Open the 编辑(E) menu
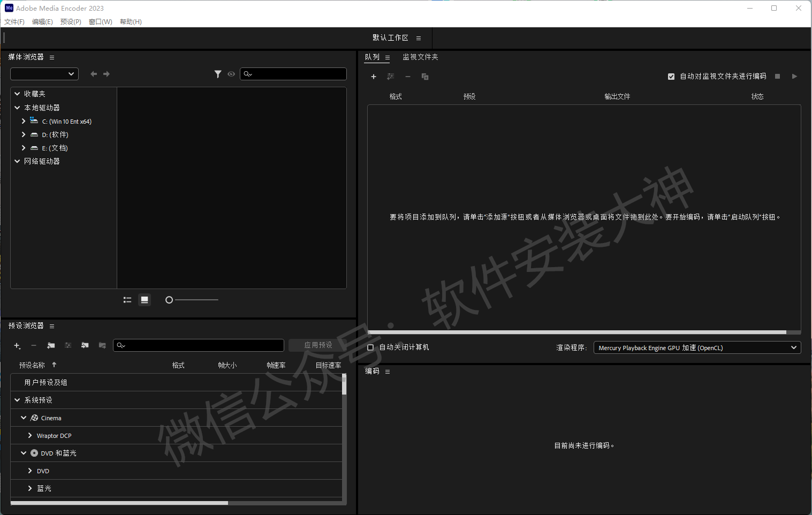This screenshot has height=515, width=812. click(x=42, y=22)
